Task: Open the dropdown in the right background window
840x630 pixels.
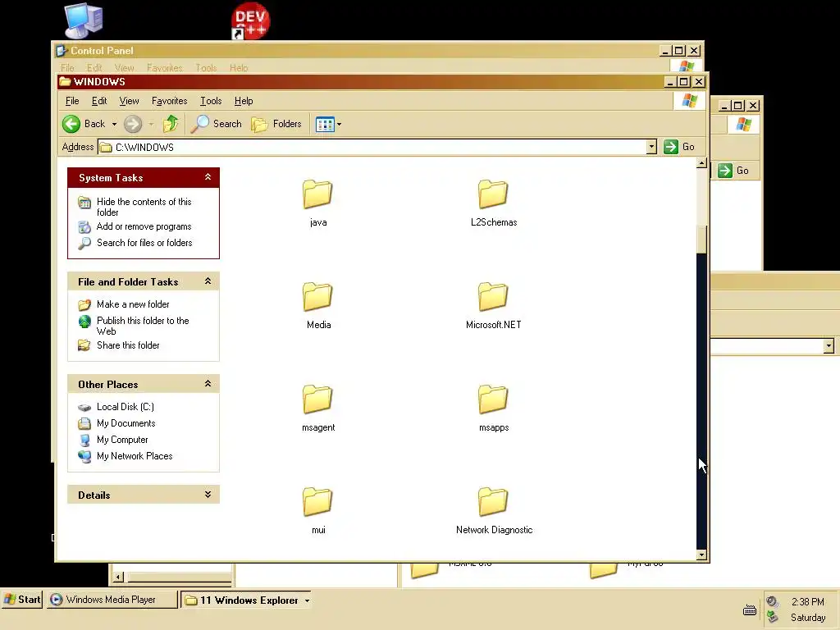Action: point(829,345)
